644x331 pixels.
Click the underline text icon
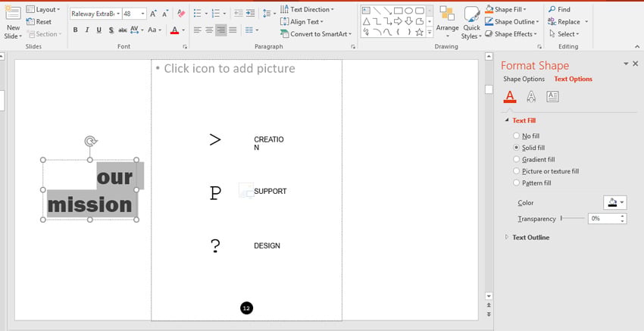pos(99,30)
